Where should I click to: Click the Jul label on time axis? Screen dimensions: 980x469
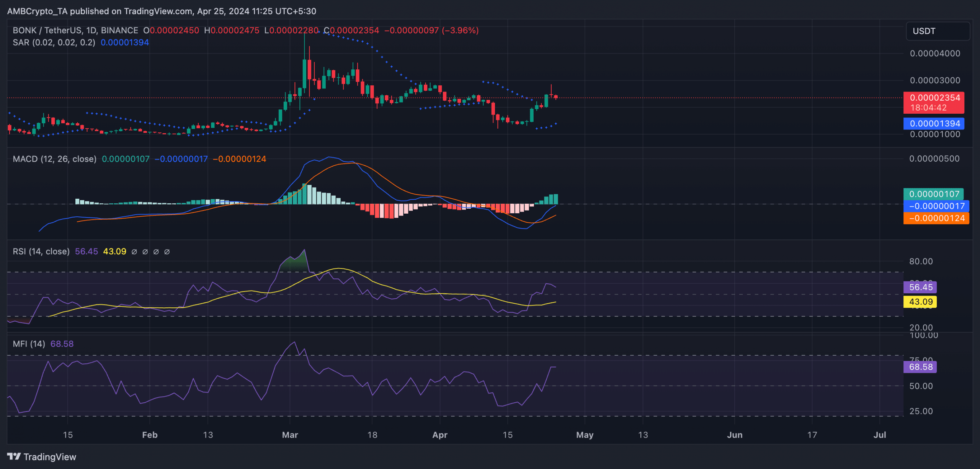click(880, 435)
